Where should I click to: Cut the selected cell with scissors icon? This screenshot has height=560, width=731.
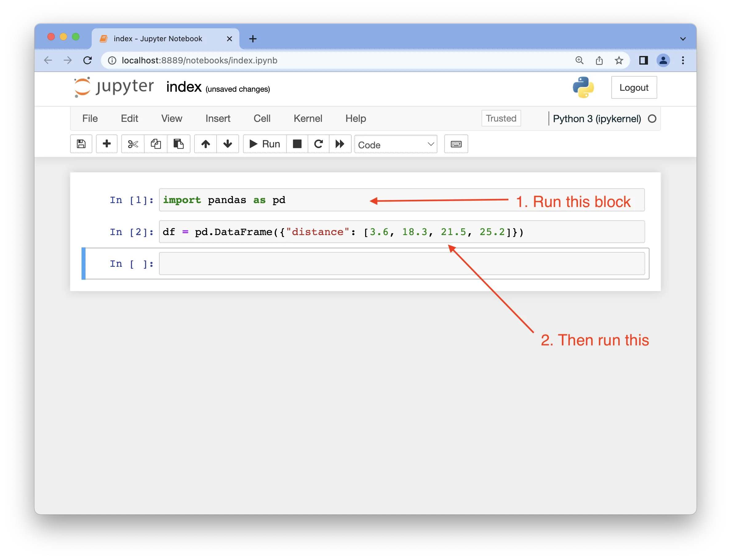pyautogui.click(x=132, y=144)
